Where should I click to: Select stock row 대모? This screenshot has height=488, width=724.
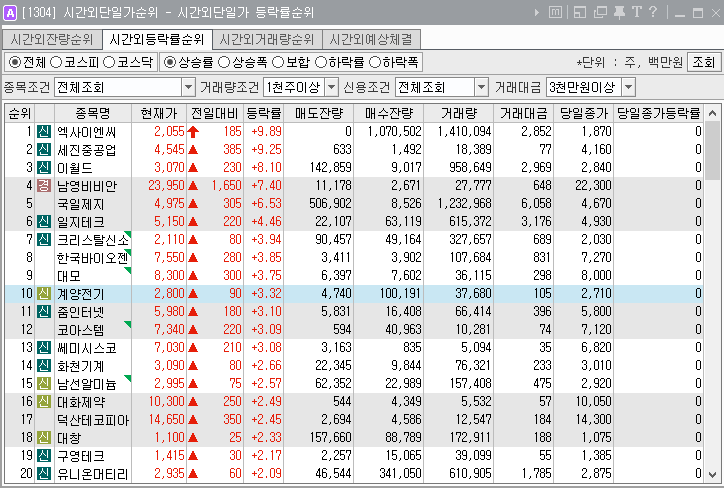(354, 276)
